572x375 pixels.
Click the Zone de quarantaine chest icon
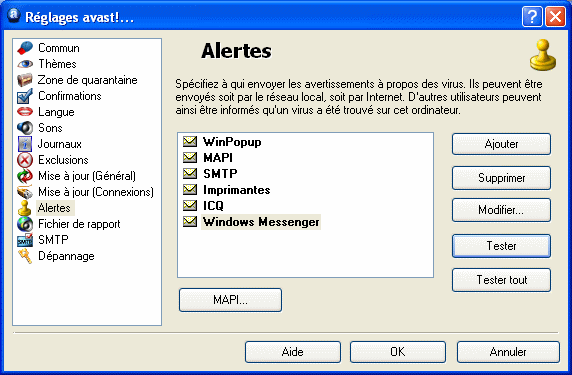[25, 80]
